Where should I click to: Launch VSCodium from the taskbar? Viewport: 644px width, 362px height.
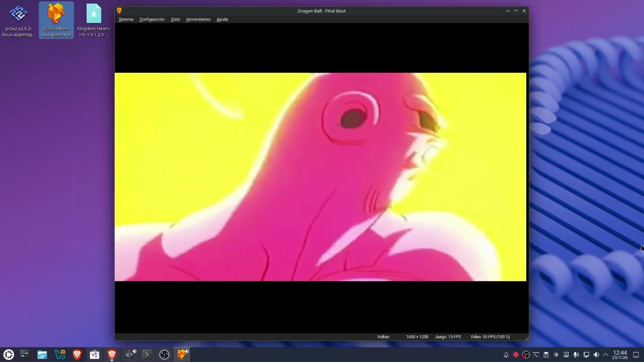[x=60, y=354]
